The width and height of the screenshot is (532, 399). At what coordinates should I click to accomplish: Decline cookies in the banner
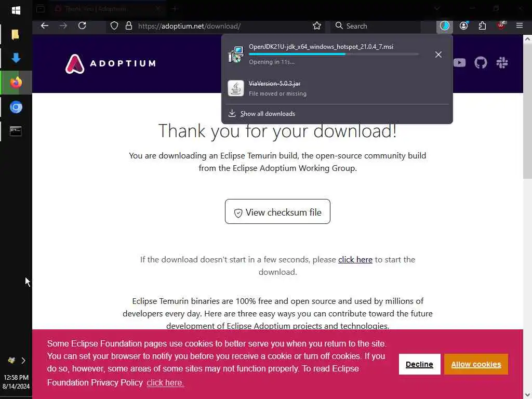pos(419,364)
